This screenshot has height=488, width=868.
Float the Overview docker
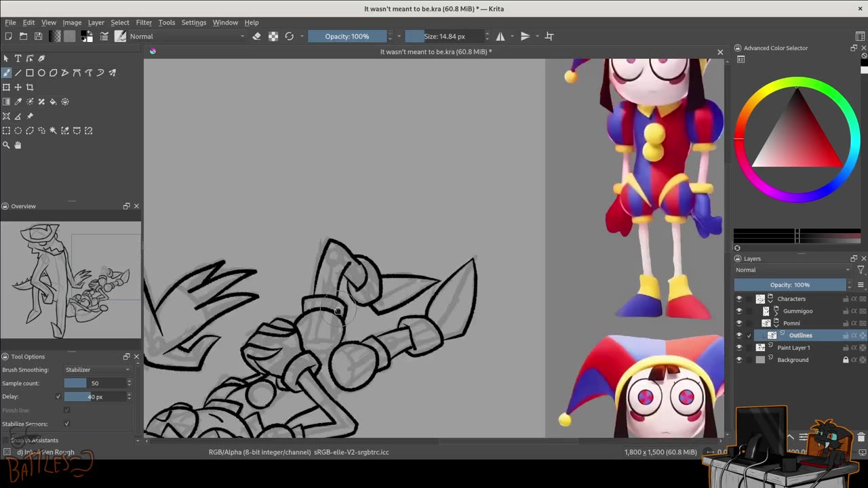click(126, 206)
